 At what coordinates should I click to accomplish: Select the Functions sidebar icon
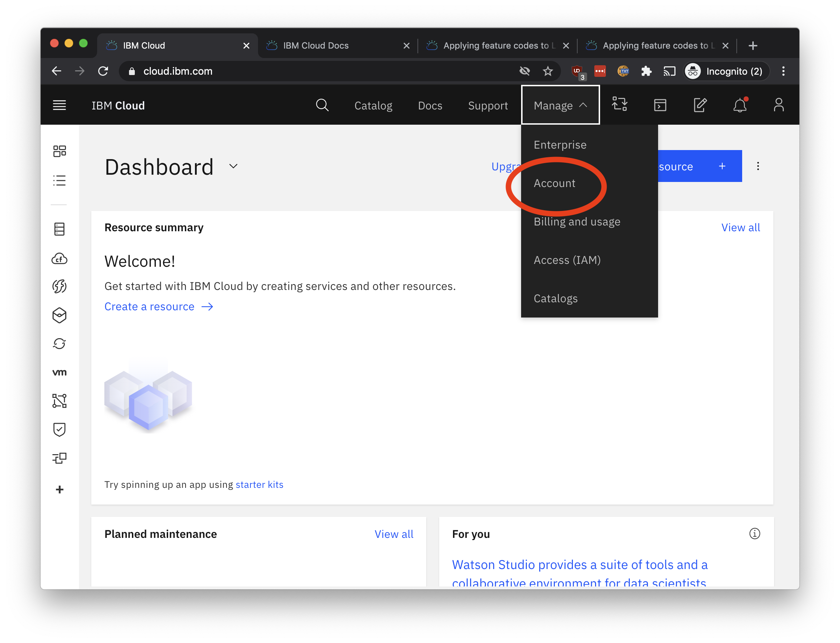(x=59, y=286)
